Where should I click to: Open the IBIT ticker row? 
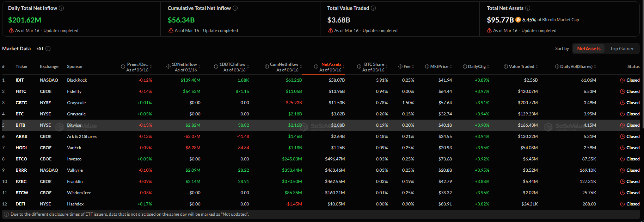pyautogui.click(x=20, y=80)
